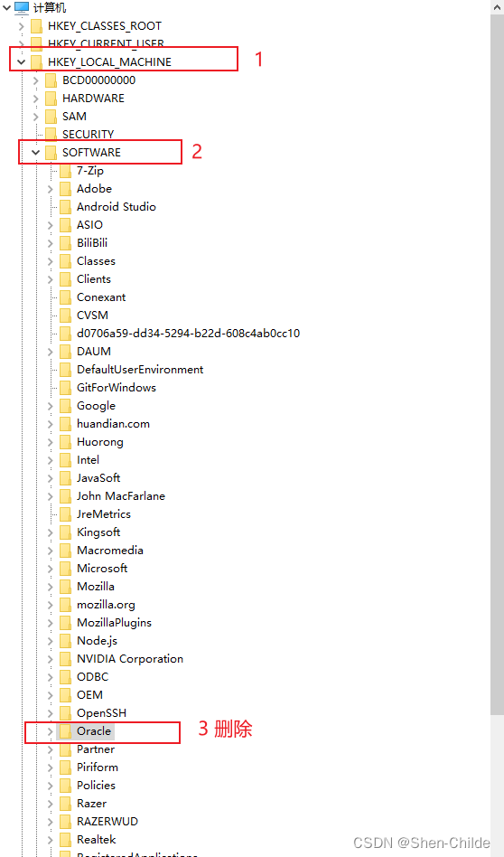Screen dimensions: 504x857
Task: Select the Oracle key label
Action: 94,731
